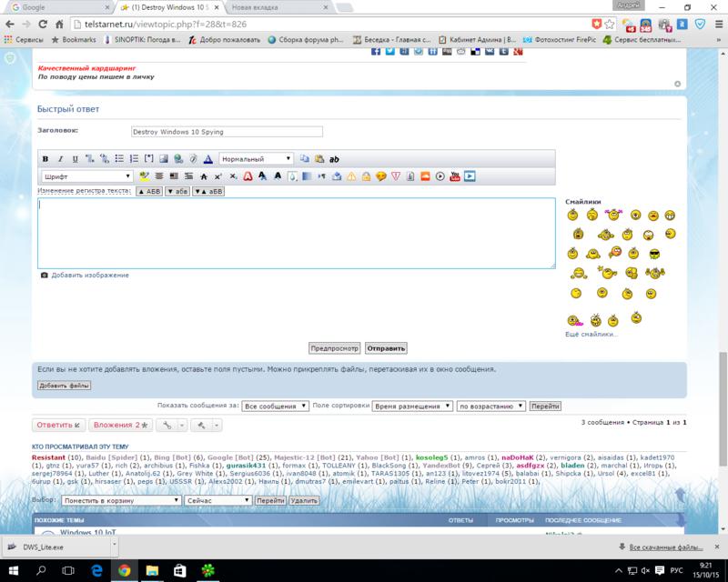Click the 'Предпросмотр' preview button
The image size is (728, 582).
(334, 347)
